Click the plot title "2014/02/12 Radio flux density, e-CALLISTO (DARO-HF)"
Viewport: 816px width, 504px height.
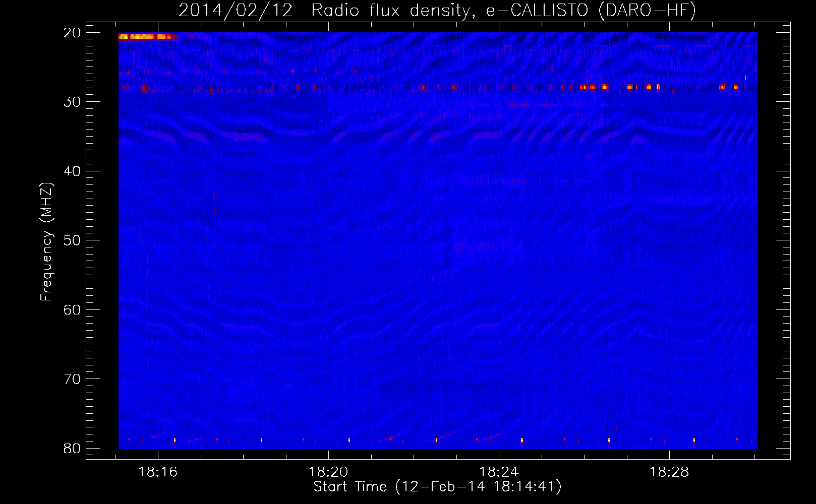tap(437, 10)
